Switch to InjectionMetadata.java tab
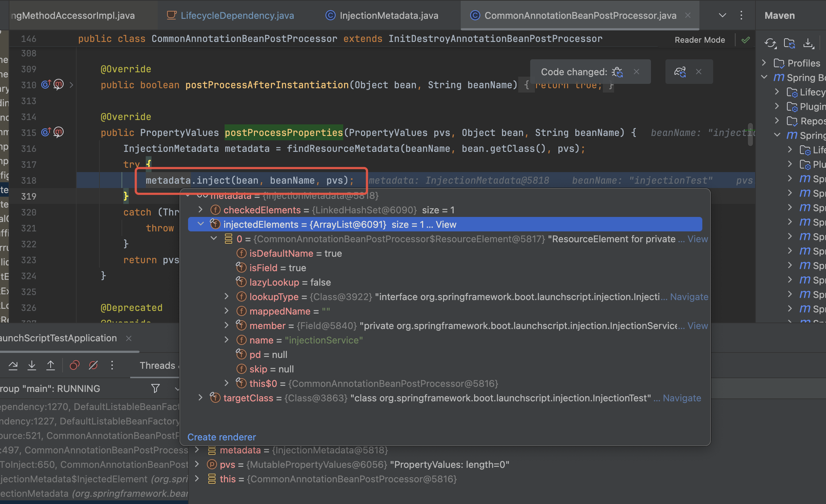The image size is (826, 504). click(x=388, y=16)
